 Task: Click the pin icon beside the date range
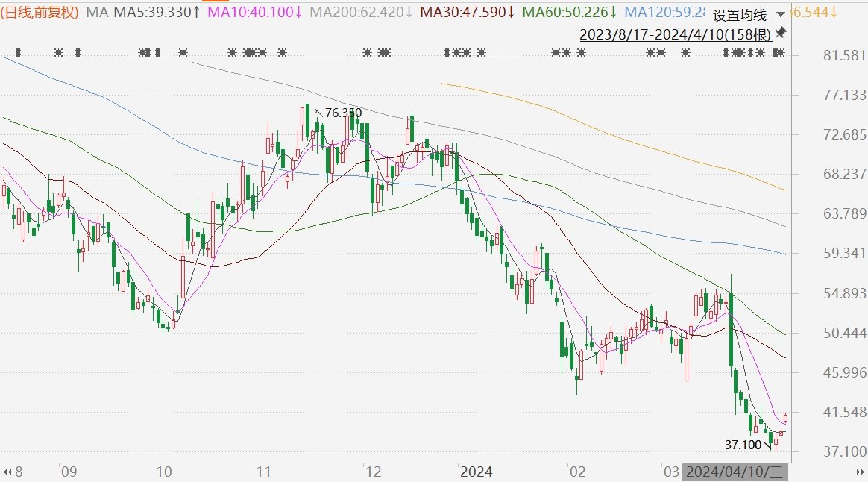781,34
